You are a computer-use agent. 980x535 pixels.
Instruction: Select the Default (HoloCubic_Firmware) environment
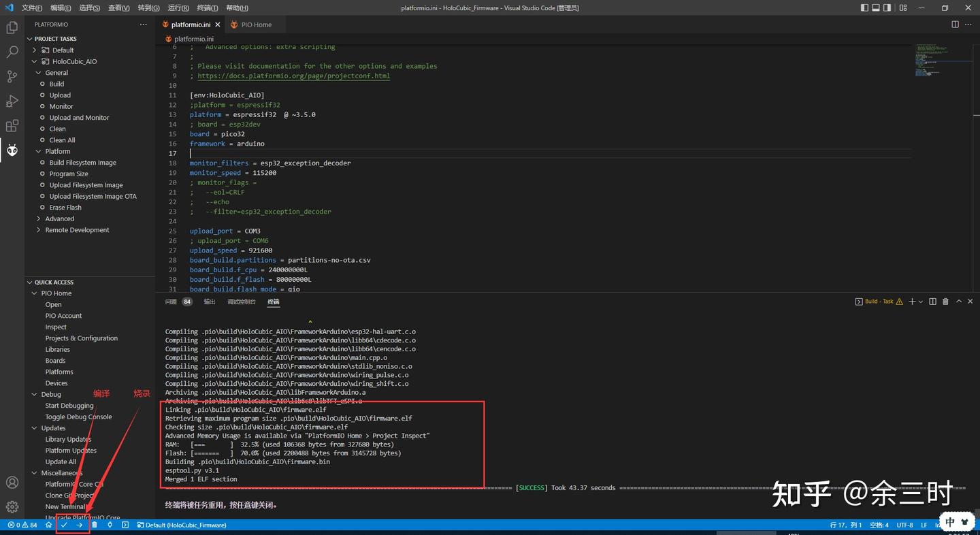pyautogui.click(x=182, y=525)
